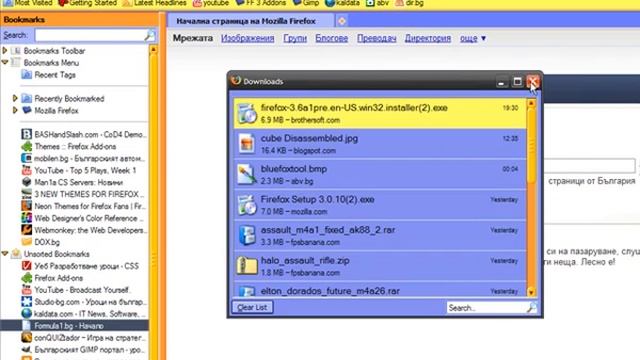Click the cube Disassembled.jpg file icon
This screenshot has height=360, width=640.
click(x=247, y=144)
